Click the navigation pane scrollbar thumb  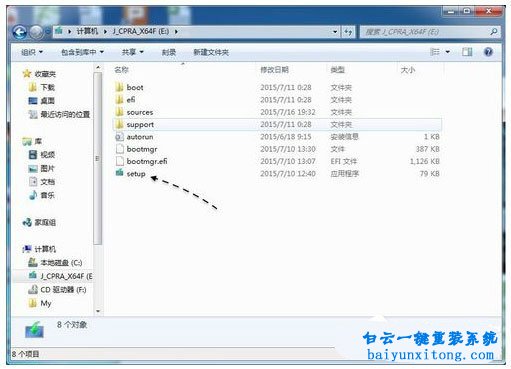pyautogui.click(x=98, y=158)
